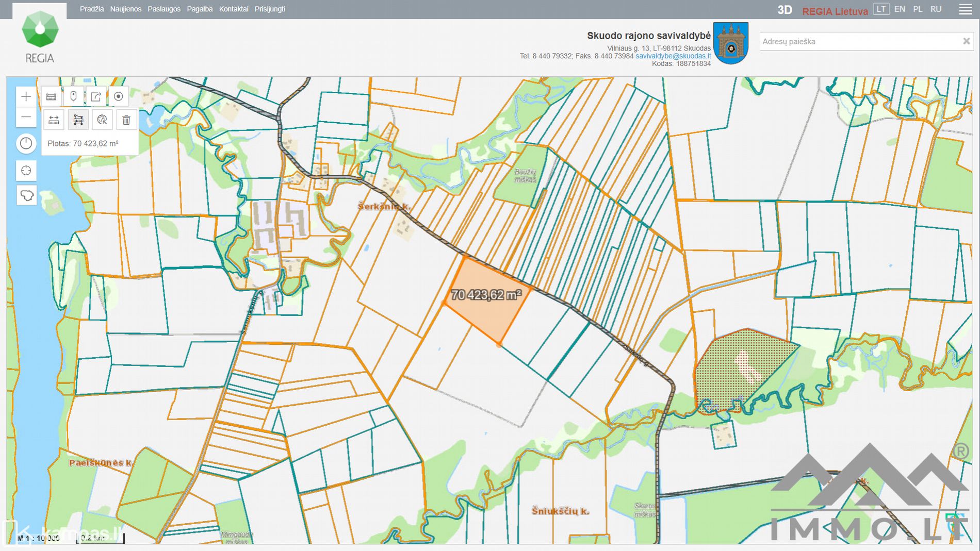
Task: Zoom in with the plus button
Action: (x=26, y=96)
